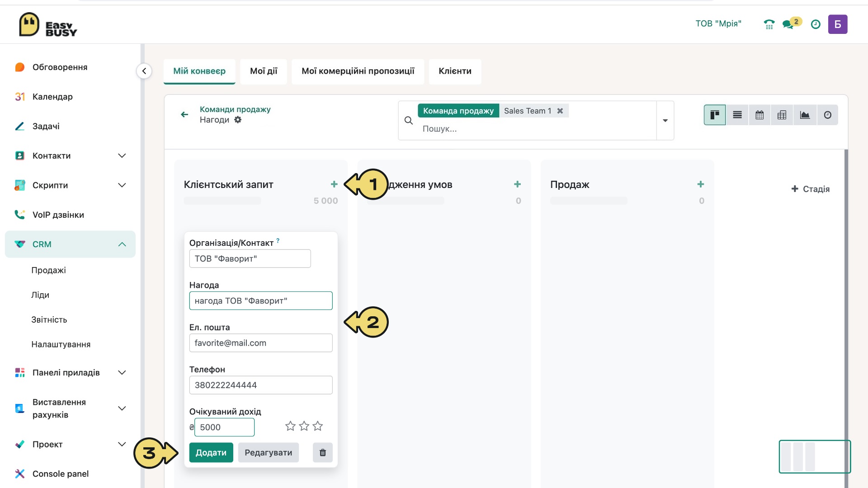Open Звітність under CRM
This screenshot has width=868, height=488.
tap(49, 320)
